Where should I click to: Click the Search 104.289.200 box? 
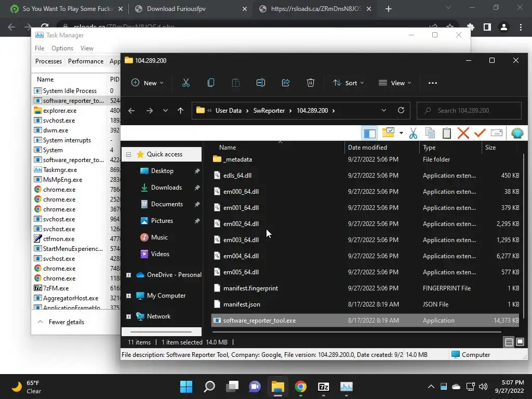pos(469,111)
